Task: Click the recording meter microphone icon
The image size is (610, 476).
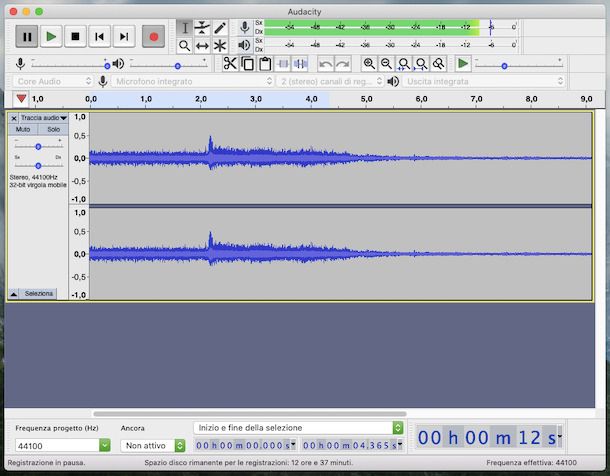Action: 245,27
